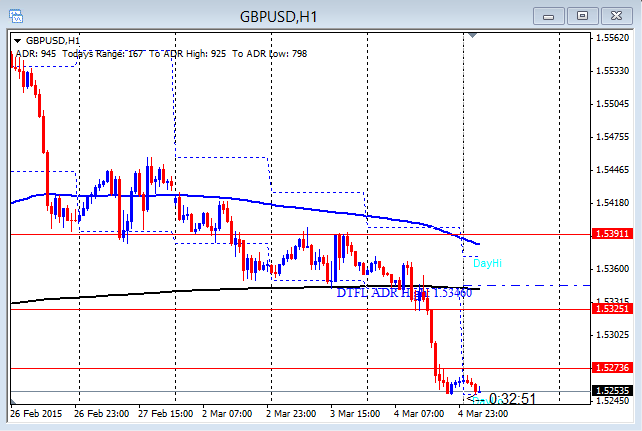Click the 1.55620 price scale value
642x431 pixels.
(613, 38)
